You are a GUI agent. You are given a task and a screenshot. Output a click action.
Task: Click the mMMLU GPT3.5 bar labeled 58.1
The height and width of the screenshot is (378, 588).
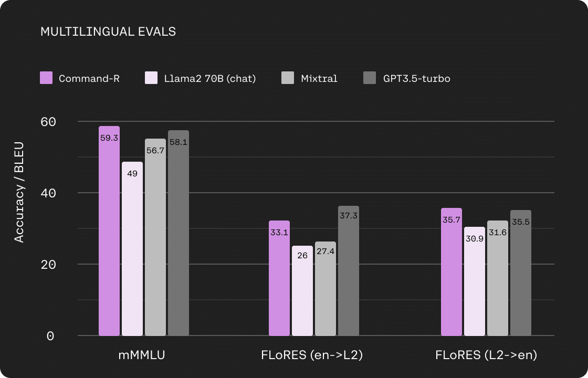pos(178,233)
